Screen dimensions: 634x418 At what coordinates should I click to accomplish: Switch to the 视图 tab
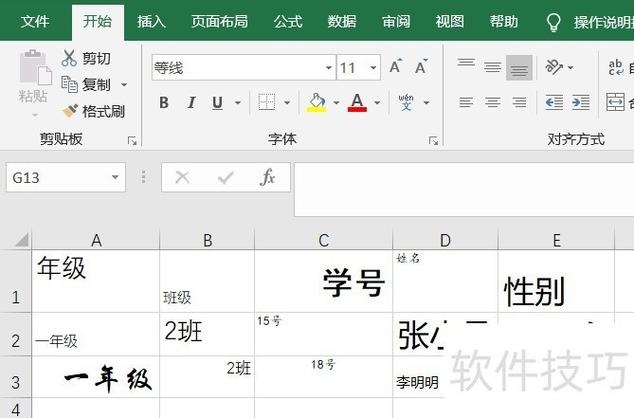[450, 21]
